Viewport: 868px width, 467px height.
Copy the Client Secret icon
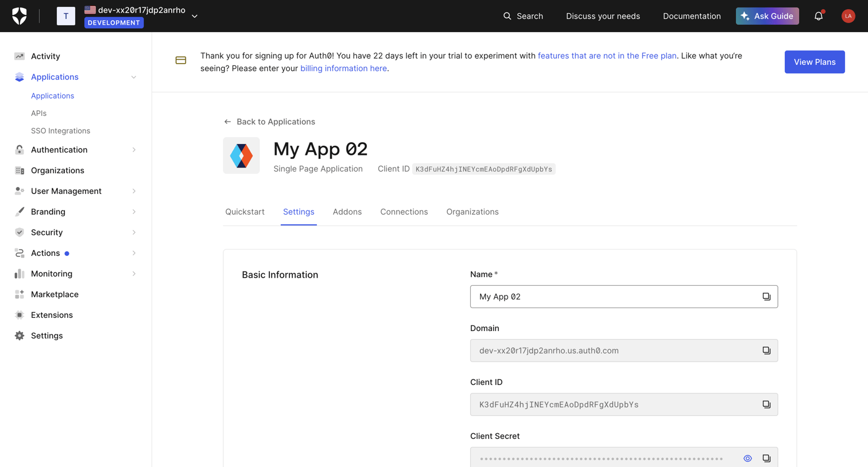coord(766,458)
